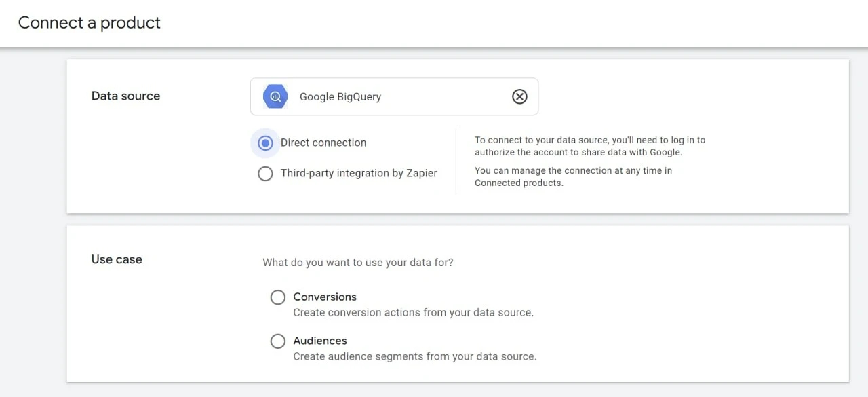868x397 pixels.
Task: Click the "Connected products" mention in help text
Action: [519, 183]
